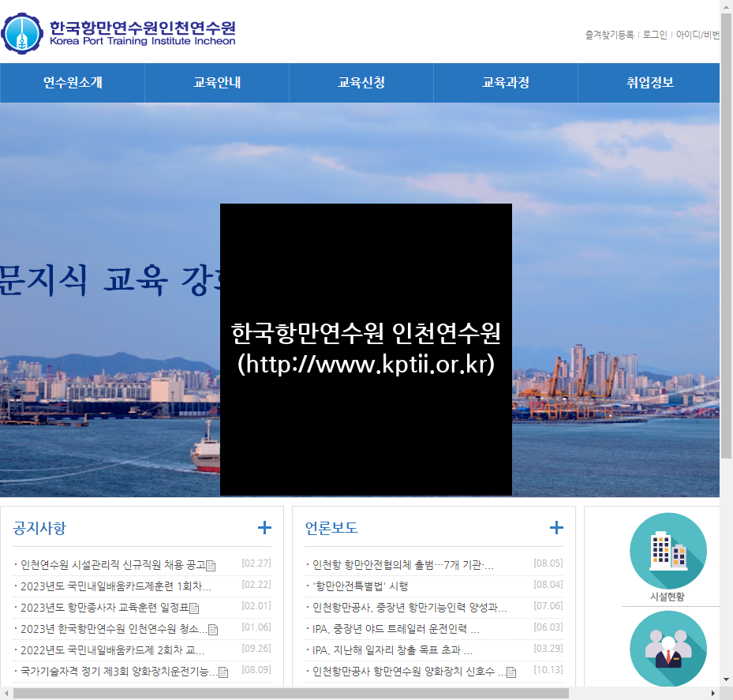The height and width of the screenshot is (700, 733).
Task: Click attachment icon on 양화장치 신호수 article
Action: click(511, 672)
